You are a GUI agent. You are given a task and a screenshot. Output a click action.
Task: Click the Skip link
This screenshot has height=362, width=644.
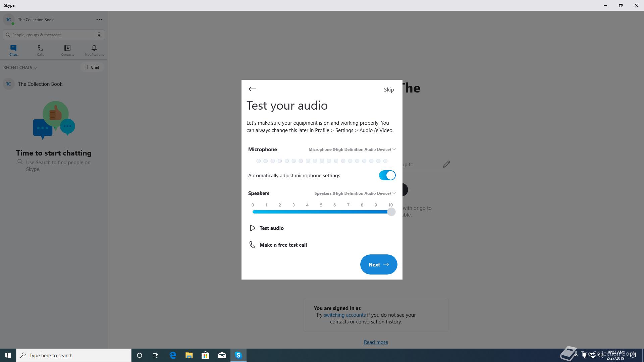[x=389, y=89]
